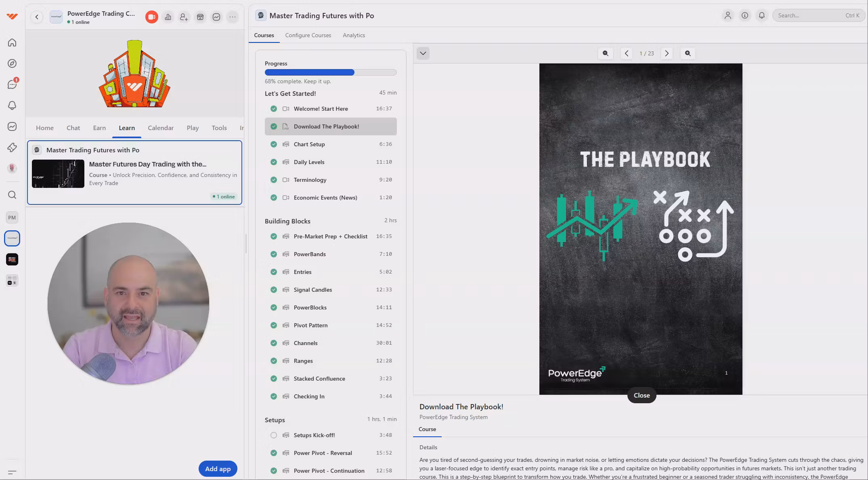The height and width of the screenshot is (480, 868).
Task: Zoom in on the PDF viewer
Action: click(688, 53)
